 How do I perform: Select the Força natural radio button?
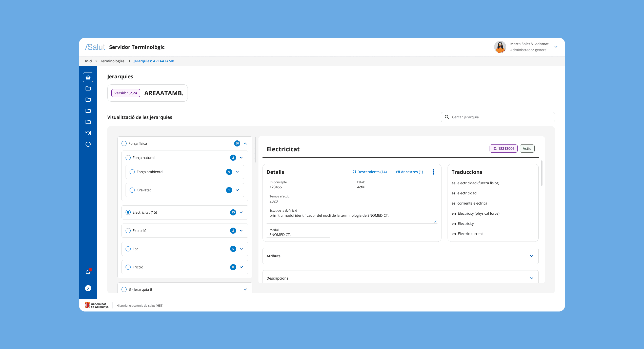[x=128, y=158]
